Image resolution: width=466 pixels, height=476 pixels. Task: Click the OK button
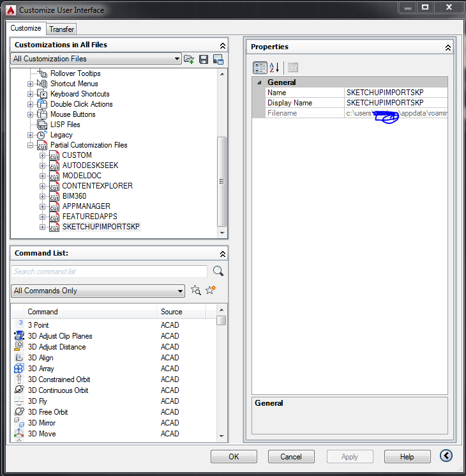[x=234, y=457]
